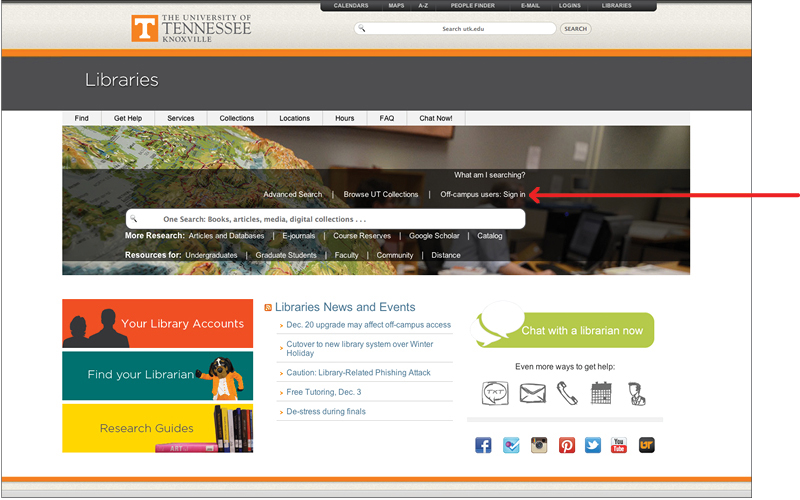Image resolution: width=800 pixels, height=500 pixels.
Task: Open the Find menu
Action: pos(82,118)
